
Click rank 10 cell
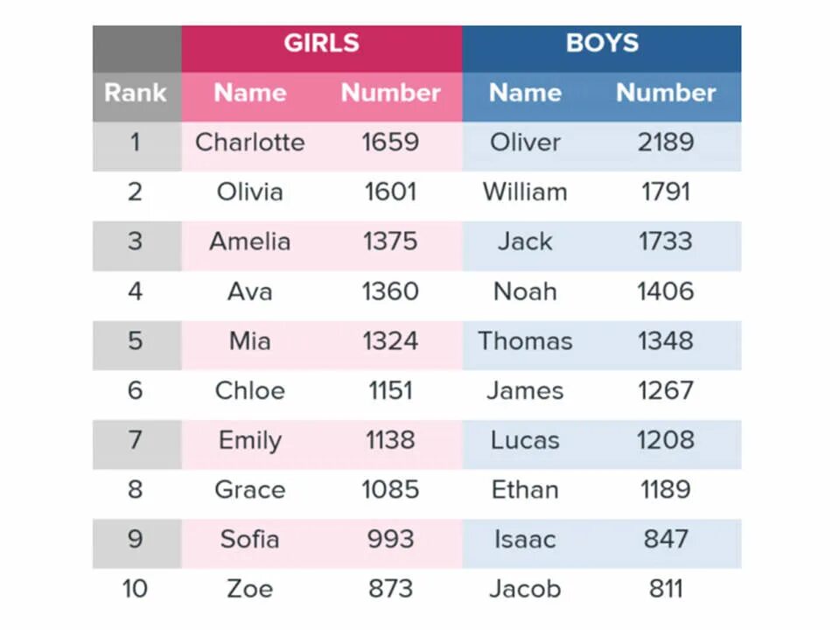point(135,589)
